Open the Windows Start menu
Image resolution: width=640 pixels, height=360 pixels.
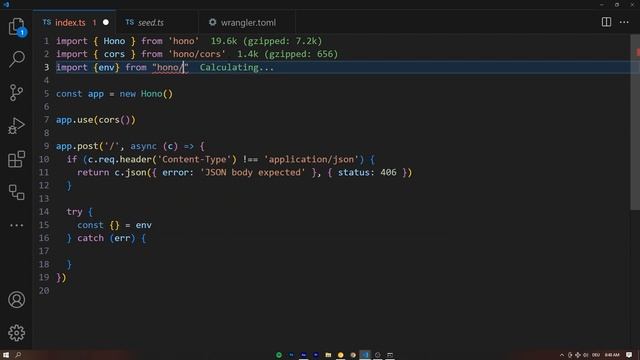pos(6,355)
